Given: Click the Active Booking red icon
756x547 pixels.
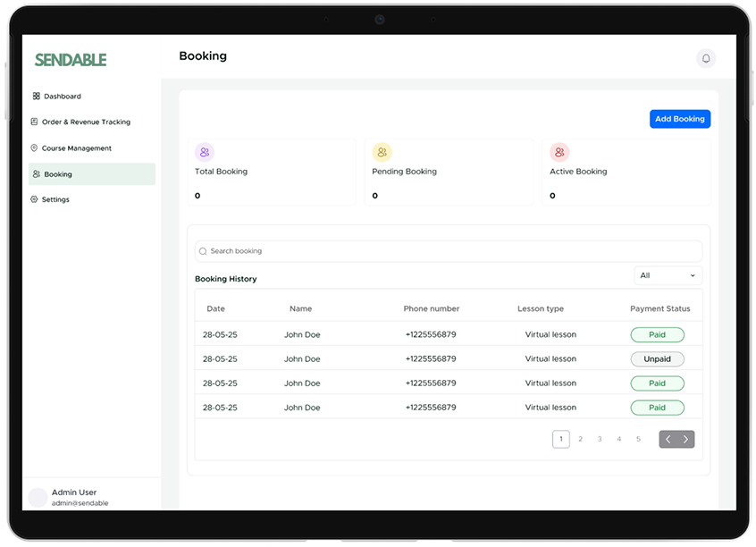Looking at the screenshot, I should pyautogui.click(x=559, y=152).
